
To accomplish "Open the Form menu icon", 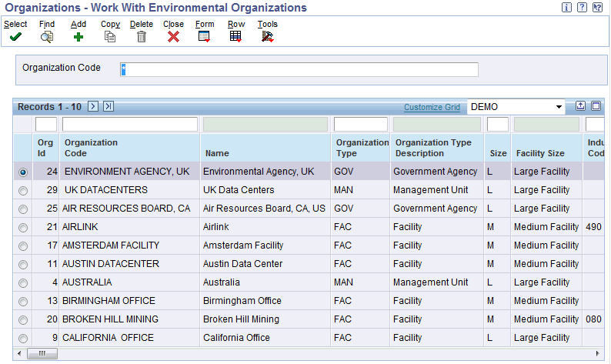I will pos(204,37).
